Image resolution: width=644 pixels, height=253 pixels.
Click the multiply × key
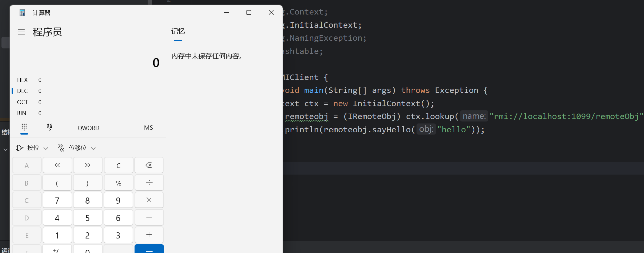(x=149, y=200)
